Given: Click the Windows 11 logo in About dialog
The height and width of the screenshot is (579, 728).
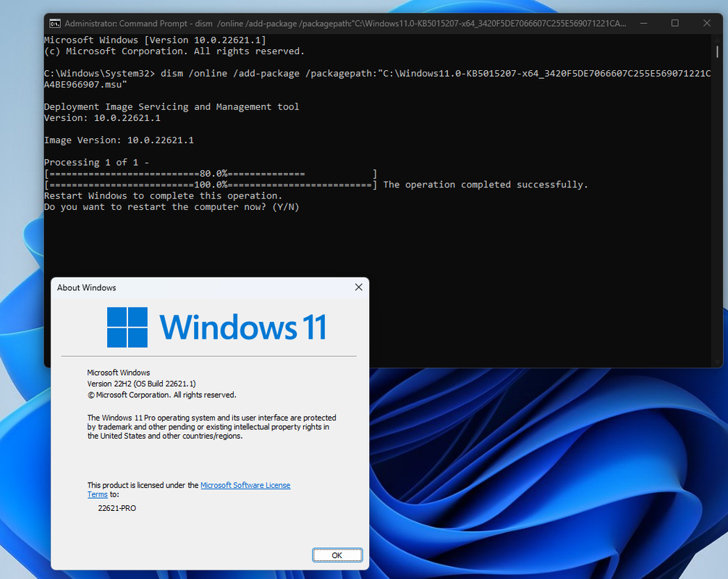Looking at the screenshot, I should tap(216, 327).
